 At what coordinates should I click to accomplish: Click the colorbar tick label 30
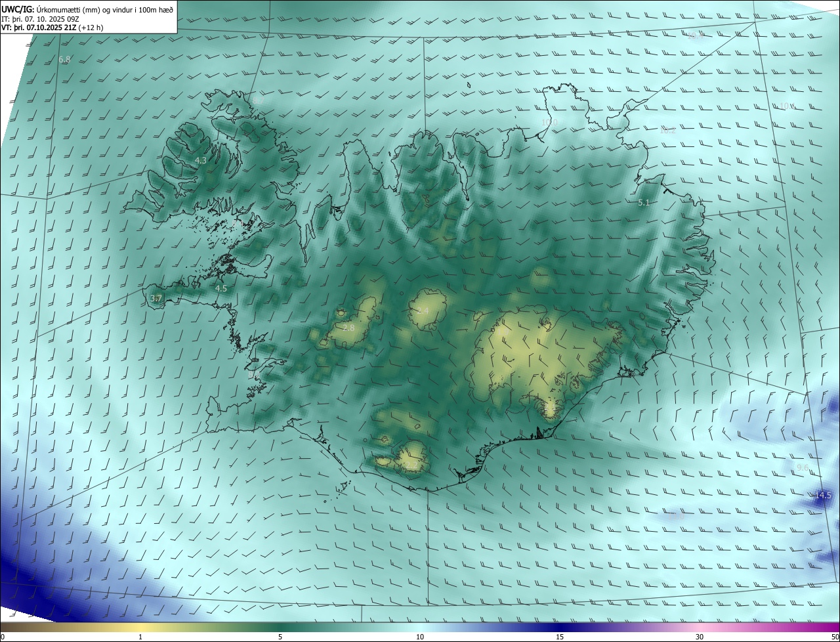coord(700,637)
